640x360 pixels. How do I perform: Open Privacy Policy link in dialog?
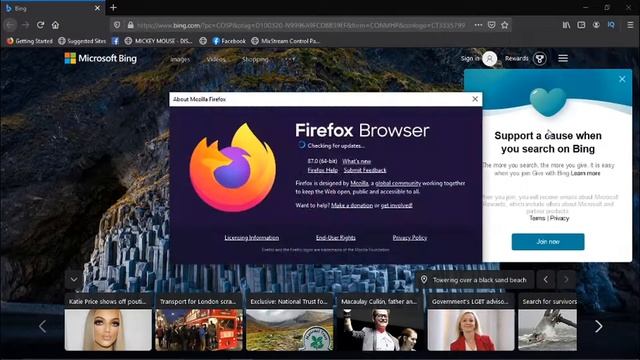point(410,238)
